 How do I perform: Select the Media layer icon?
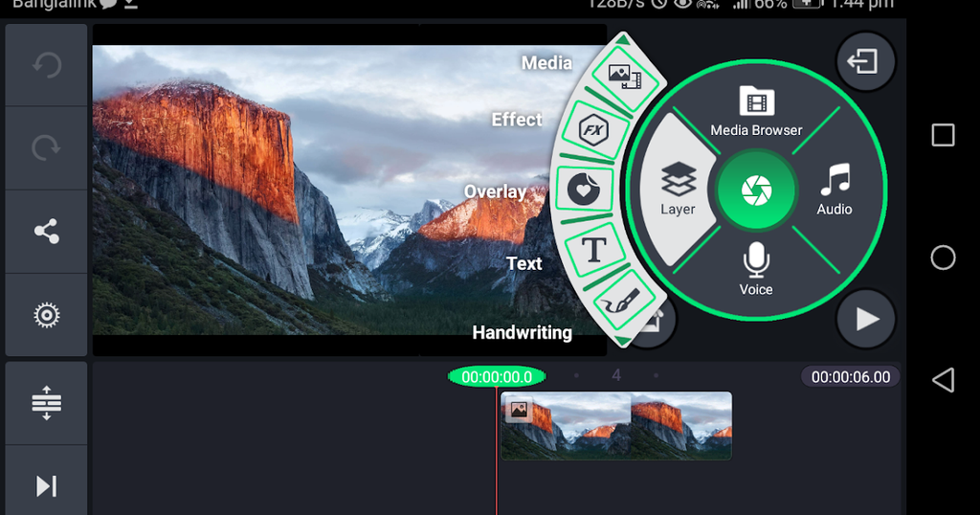tap(625, 78)
